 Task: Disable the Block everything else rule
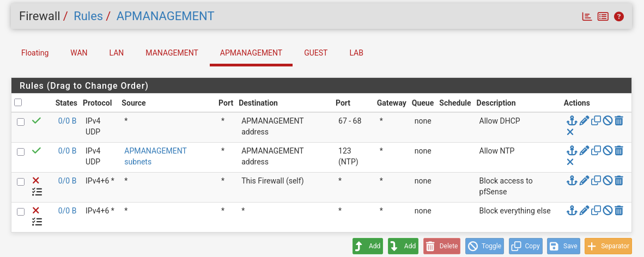608,211
